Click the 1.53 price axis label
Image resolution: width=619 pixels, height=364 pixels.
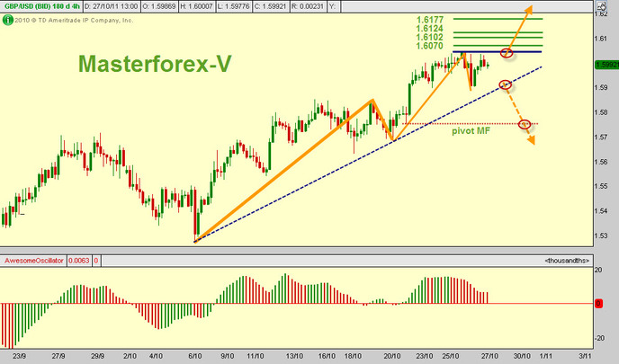(x=601, y=235)
